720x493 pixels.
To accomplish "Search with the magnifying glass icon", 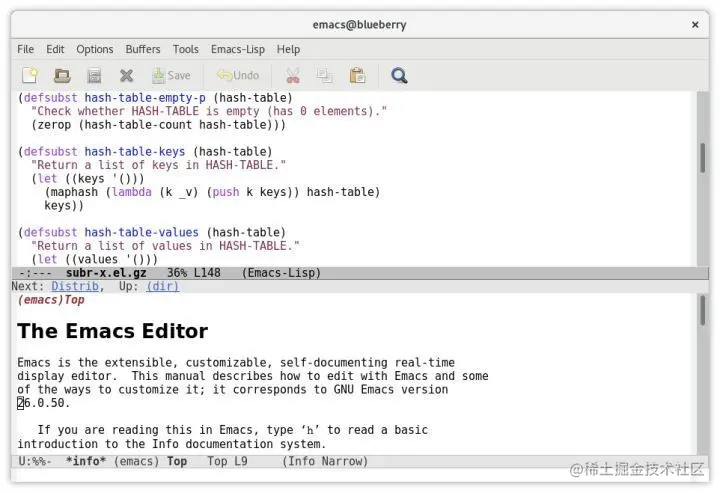I will pos(399,75).
